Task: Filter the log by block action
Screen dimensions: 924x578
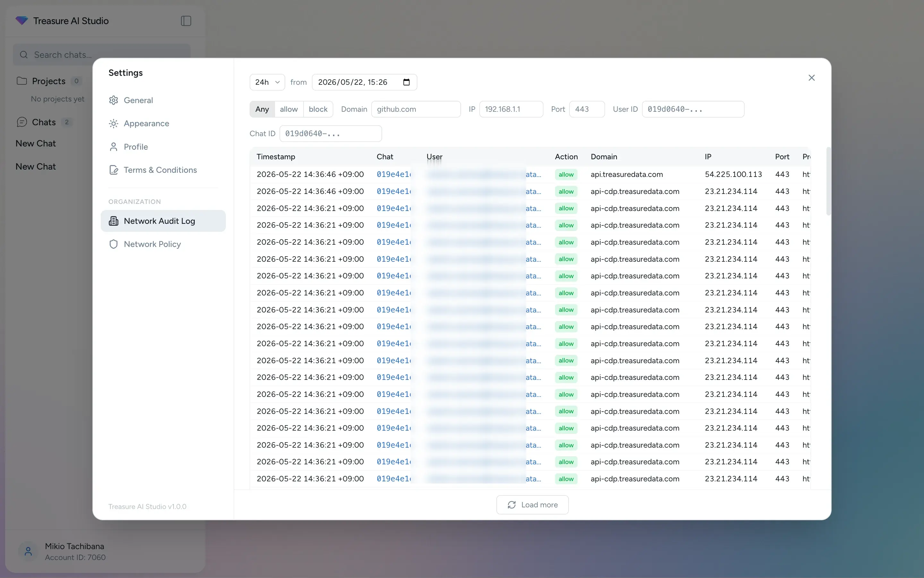Action: coord(318,109)
